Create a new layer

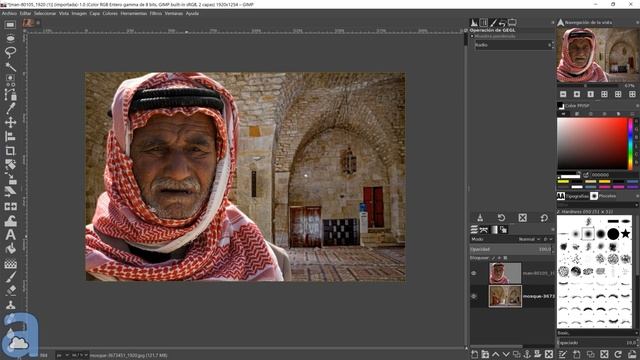(475, 354)
